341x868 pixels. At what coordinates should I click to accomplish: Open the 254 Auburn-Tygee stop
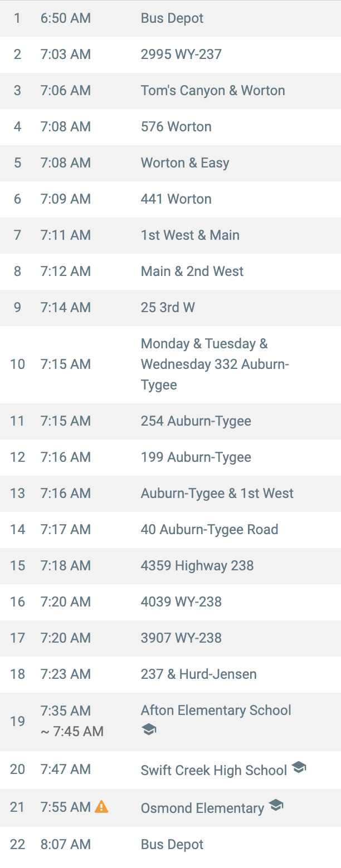click(196, 421)
